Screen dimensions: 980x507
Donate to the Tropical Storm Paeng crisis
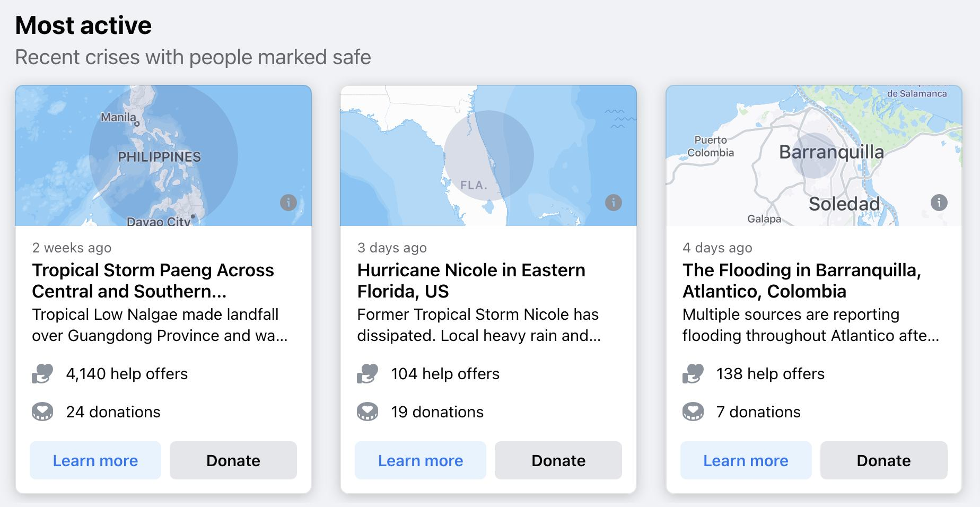(x=232, y=460)
